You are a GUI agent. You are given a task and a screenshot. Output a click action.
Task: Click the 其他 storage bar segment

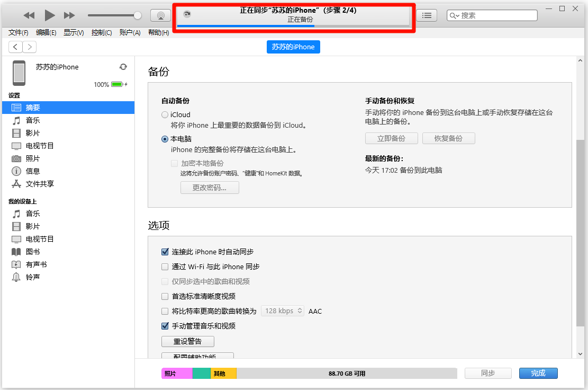pos(223,374)
